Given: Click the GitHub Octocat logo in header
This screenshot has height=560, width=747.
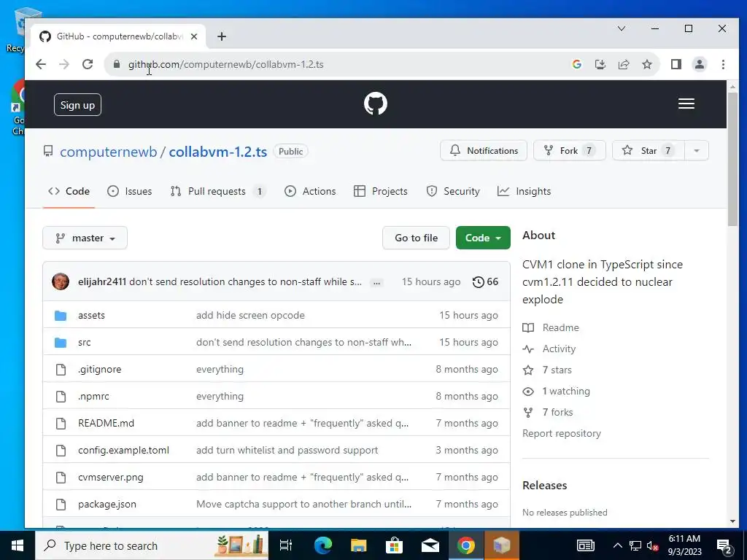Looking at the screenshot, I should point(376,104).
